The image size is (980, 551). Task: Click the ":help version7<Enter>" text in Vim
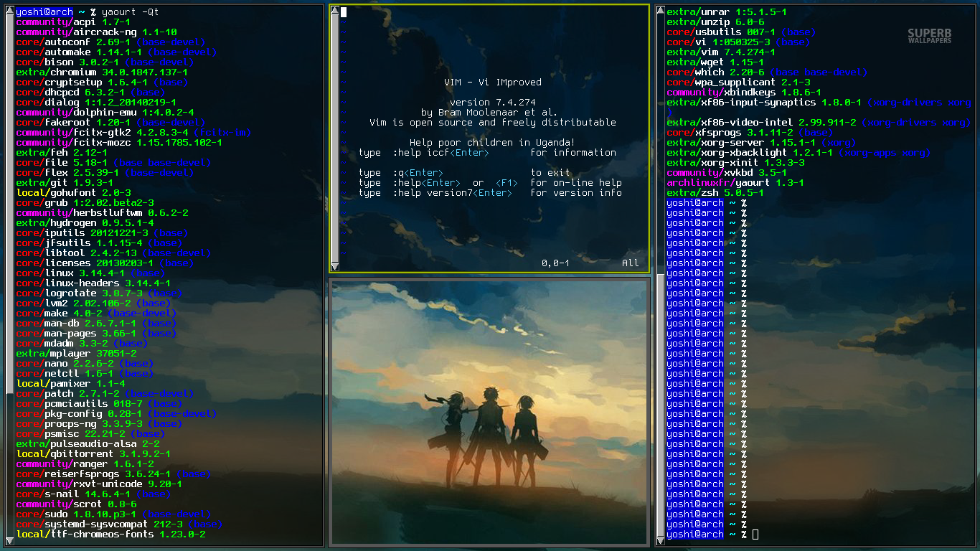point(453,193)
